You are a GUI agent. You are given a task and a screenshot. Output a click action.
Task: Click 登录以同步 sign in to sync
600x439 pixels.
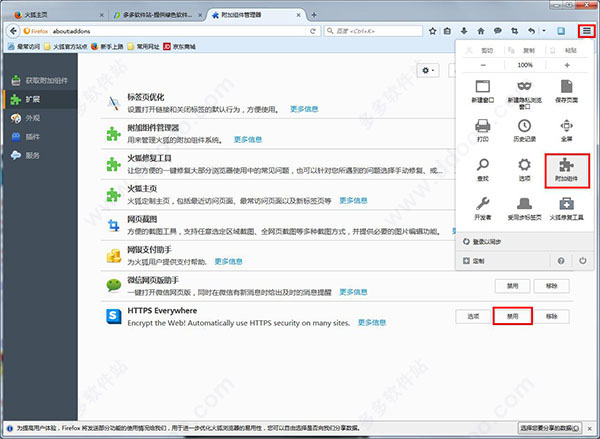click(x=525, y=242)
